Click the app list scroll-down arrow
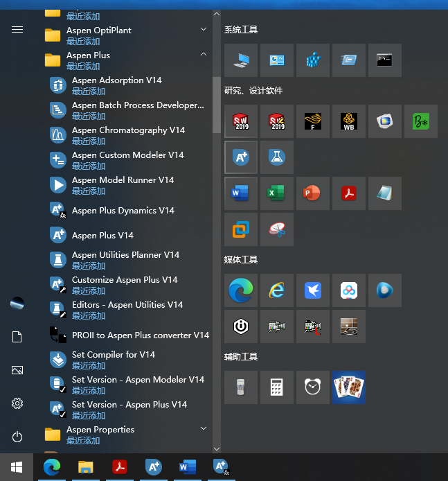 point(217,449)
